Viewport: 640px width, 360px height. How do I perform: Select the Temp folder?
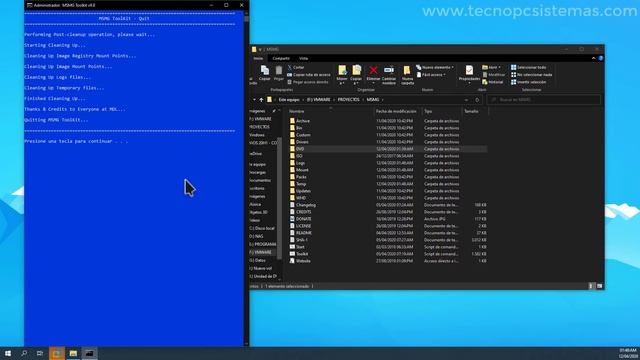pos(301,184)
